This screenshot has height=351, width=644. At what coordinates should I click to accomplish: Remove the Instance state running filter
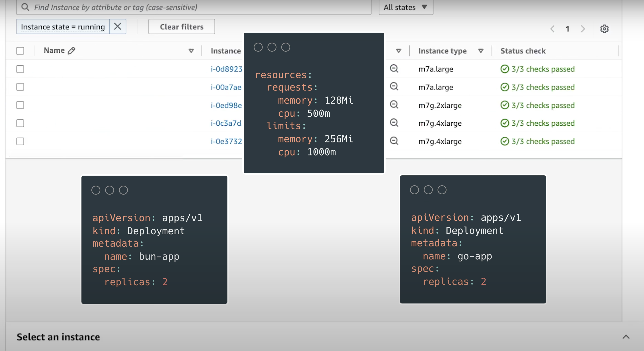[x=118, y=26]
